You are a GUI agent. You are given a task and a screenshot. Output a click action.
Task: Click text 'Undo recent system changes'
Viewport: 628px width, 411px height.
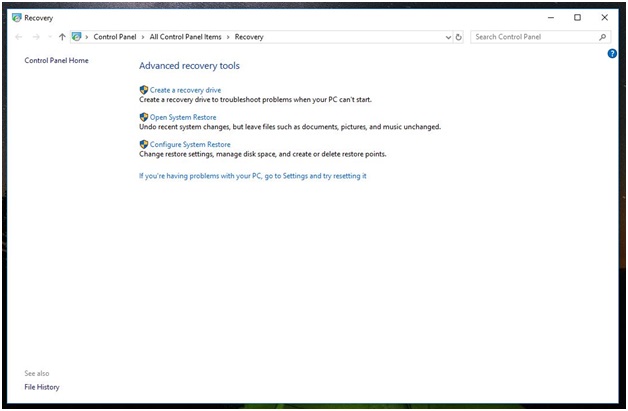pyautogui.click(x=185, y=127)
